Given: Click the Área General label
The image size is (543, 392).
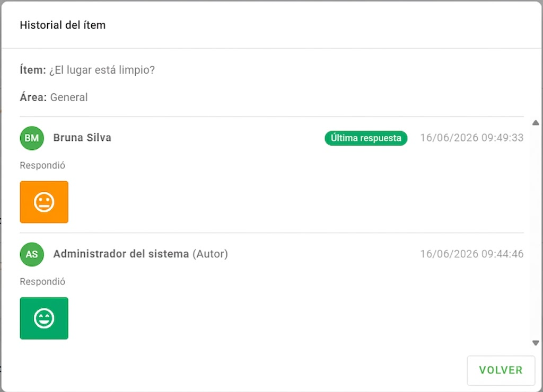Looking at the screenshot, I should coord(54,97).
